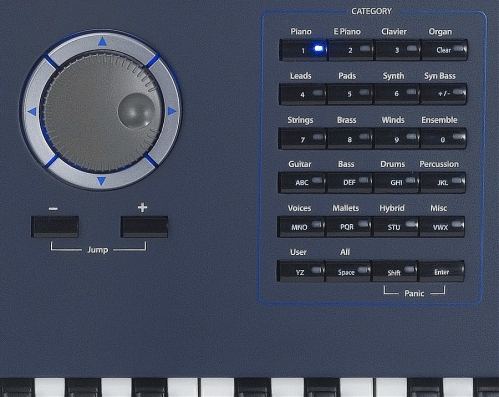Activate the Voices (MNO) button

(301, 227)
